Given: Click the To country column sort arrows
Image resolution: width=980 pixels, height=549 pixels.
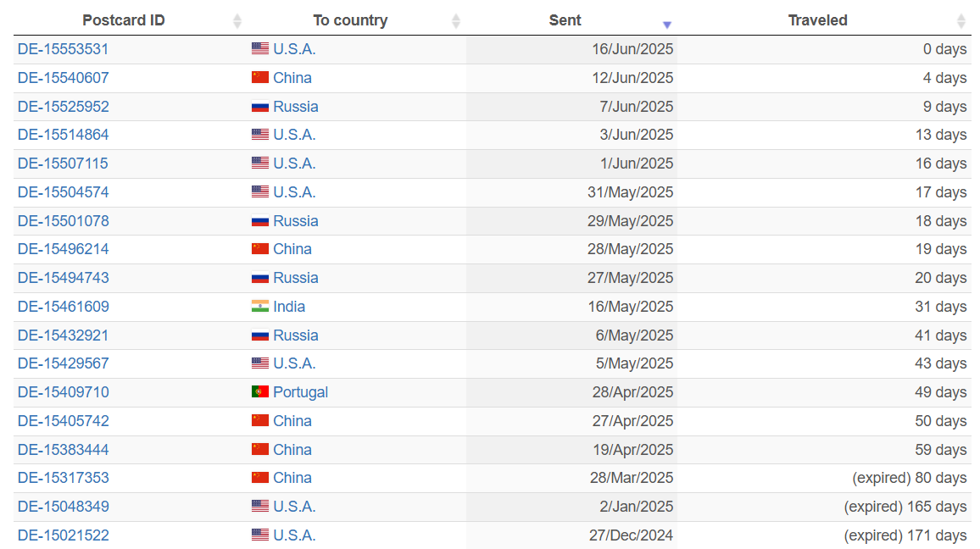Looking at the screenshot, I should pyautogui.click(x=455, y=21).
